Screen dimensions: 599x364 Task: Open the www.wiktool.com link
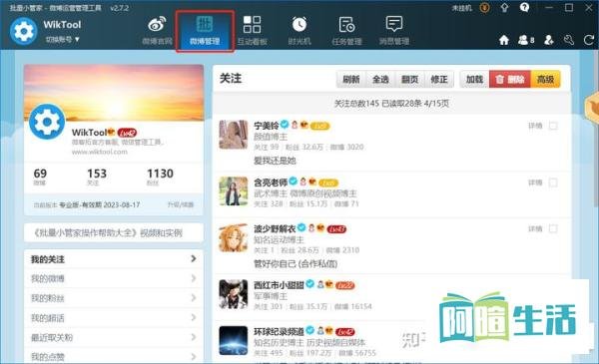(99, 152)
